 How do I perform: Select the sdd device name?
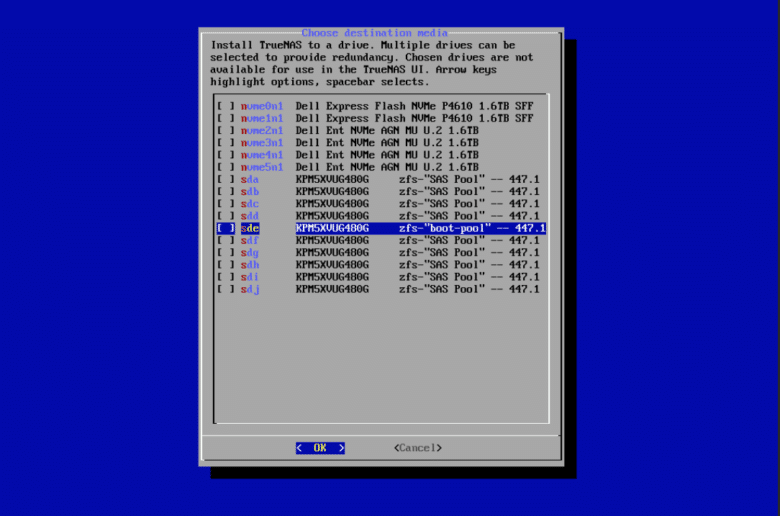point(250,216)
